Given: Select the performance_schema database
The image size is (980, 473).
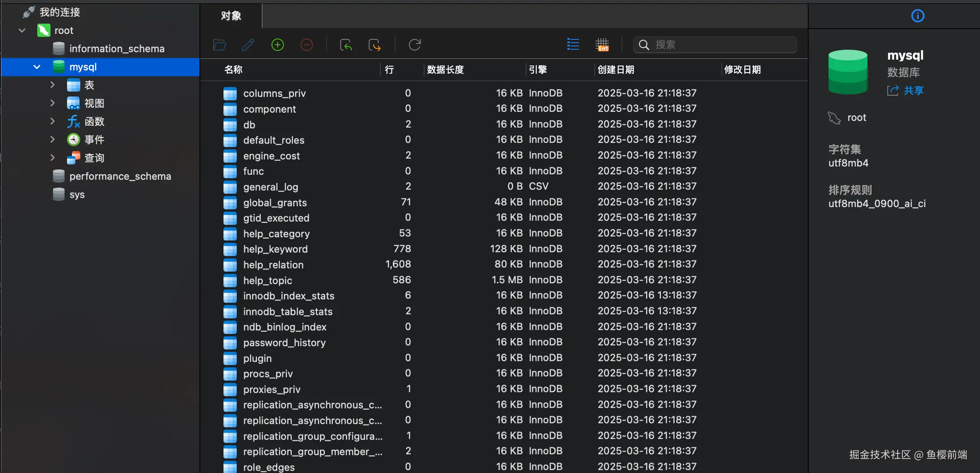Looking at the screenshot, I should [120, 176].
